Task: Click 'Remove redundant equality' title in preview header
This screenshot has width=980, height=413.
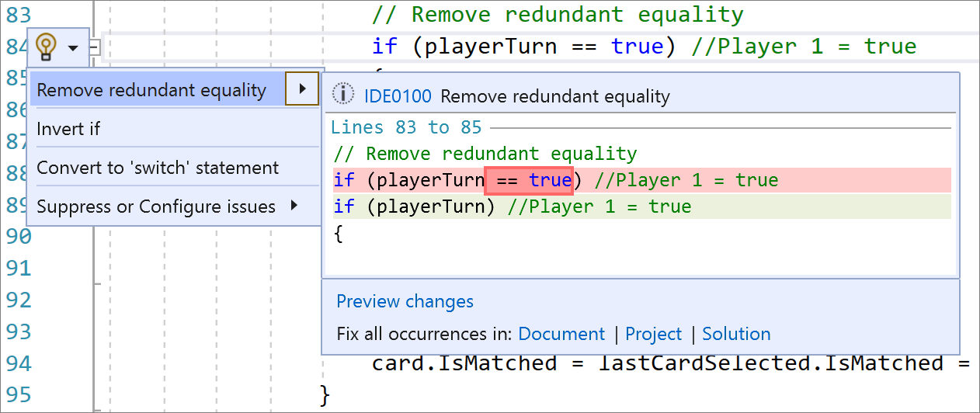Action: tap(554, 96)
